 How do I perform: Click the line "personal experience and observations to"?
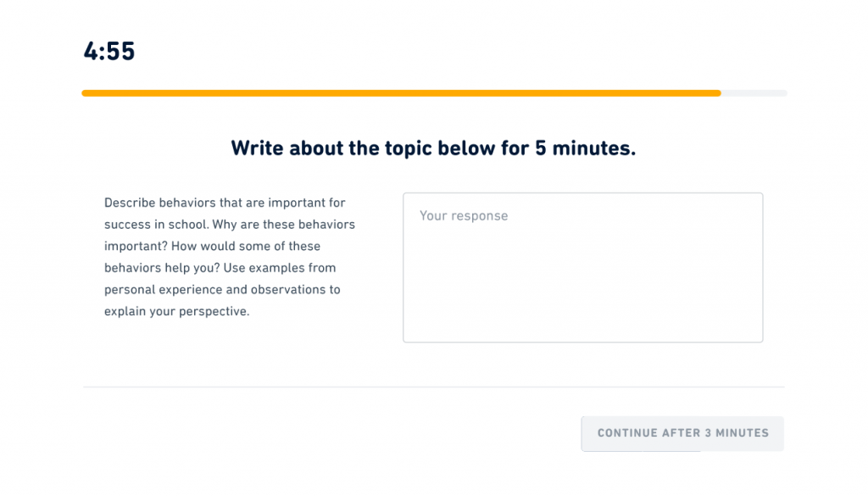pos(222,289)
